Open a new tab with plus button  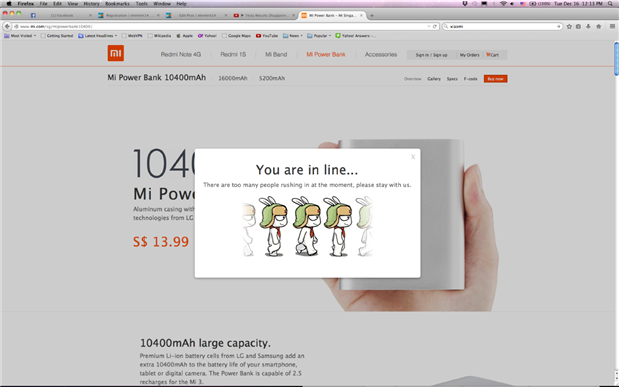[x=371, y=16]
